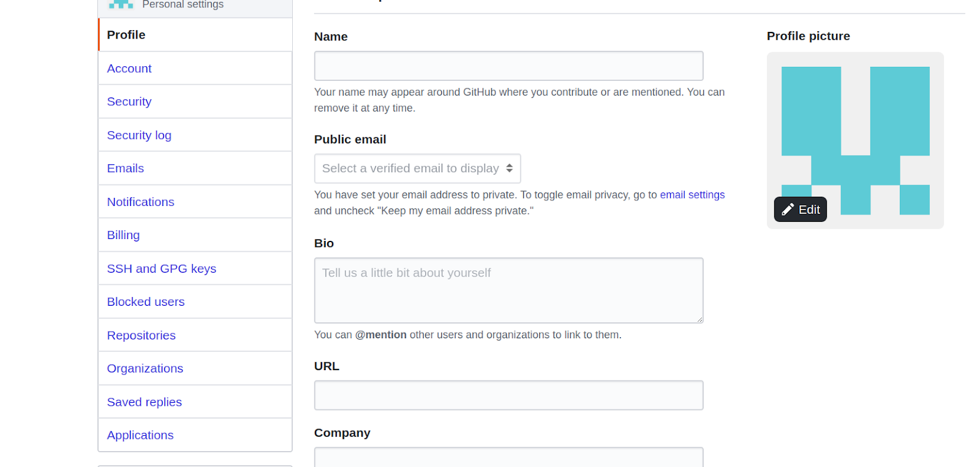Click into the Bio text area
The height and width of the screenshot is (467, 980).
[508, 290]
